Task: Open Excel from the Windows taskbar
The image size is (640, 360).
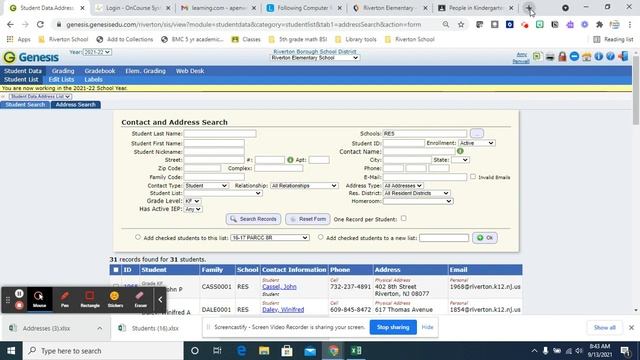Action: click(356, 351)
